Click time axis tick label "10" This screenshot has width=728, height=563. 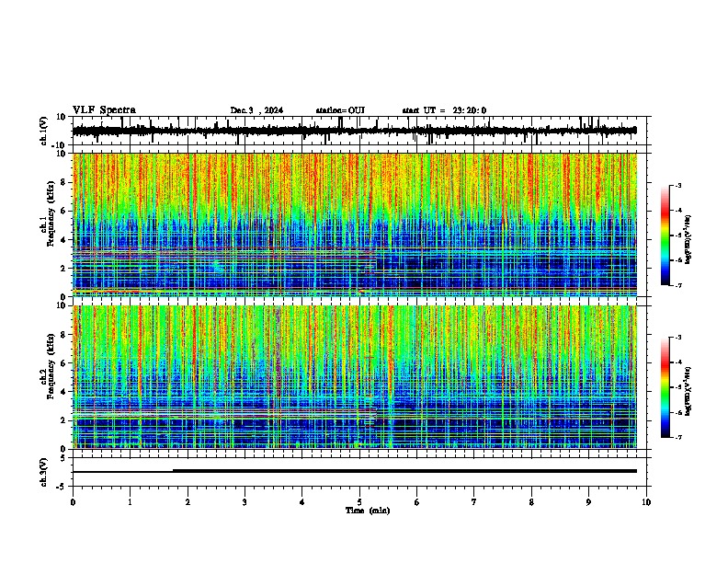click(646, 502)
